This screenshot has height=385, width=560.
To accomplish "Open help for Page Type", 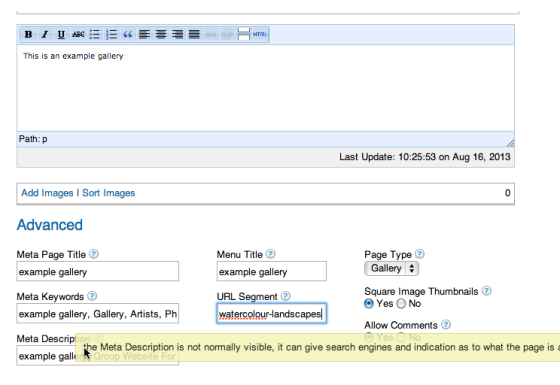I will [420, 254].
